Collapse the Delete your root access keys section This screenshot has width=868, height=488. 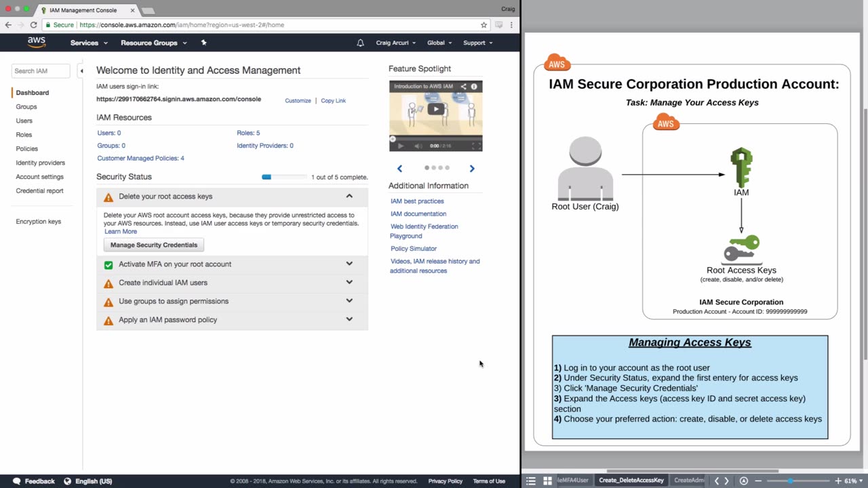point(349,197)
